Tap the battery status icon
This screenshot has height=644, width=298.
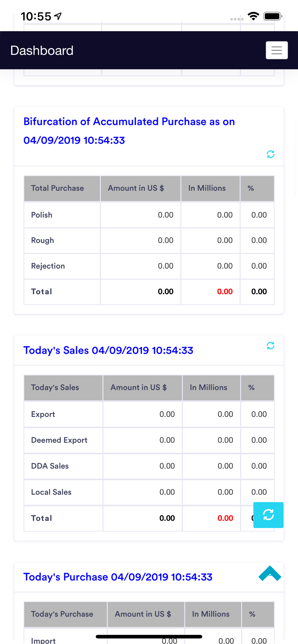(x=273, y=16)
